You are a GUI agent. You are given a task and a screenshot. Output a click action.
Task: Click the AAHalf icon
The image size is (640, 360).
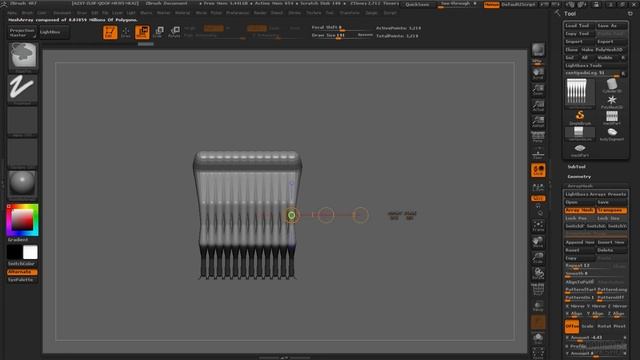pos(538,122)
